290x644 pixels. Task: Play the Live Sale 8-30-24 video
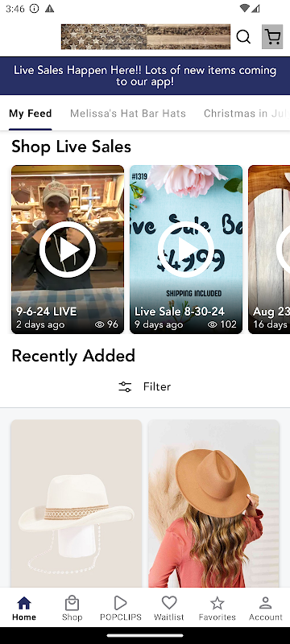pos(185,250)
